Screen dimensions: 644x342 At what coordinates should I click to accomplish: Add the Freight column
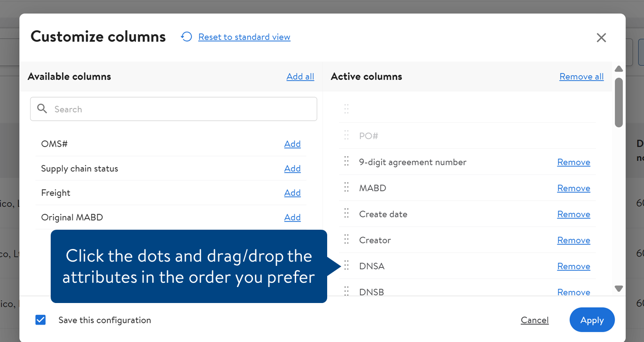[292, 193]
